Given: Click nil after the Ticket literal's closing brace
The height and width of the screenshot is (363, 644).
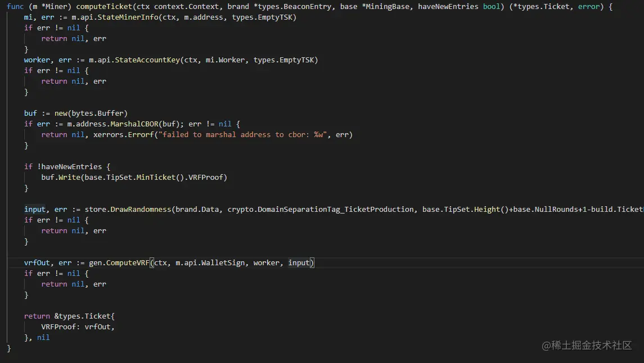Looking at the screenshot, I should point(43,337).
